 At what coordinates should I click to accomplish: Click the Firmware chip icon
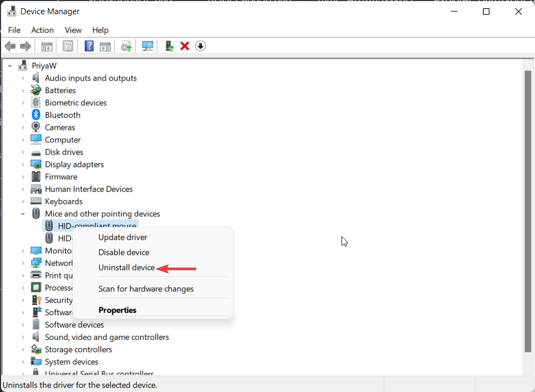36,177
